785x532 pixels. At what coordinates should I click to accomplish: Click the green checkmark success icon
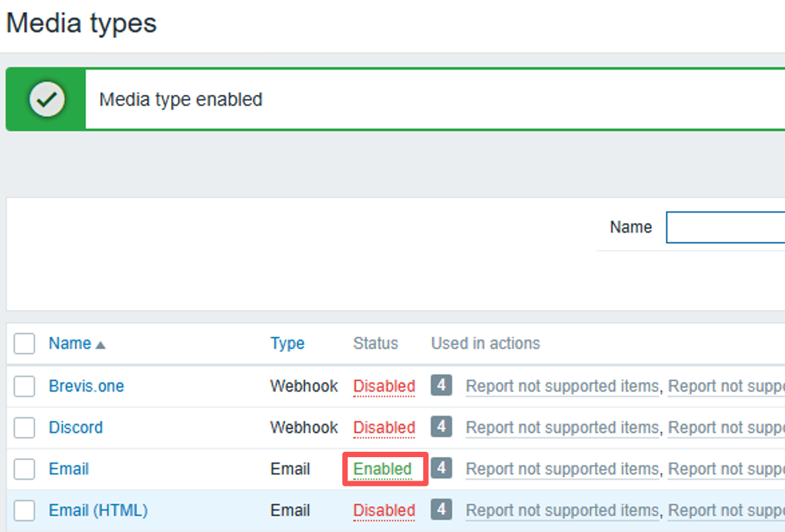click(47, 100)
